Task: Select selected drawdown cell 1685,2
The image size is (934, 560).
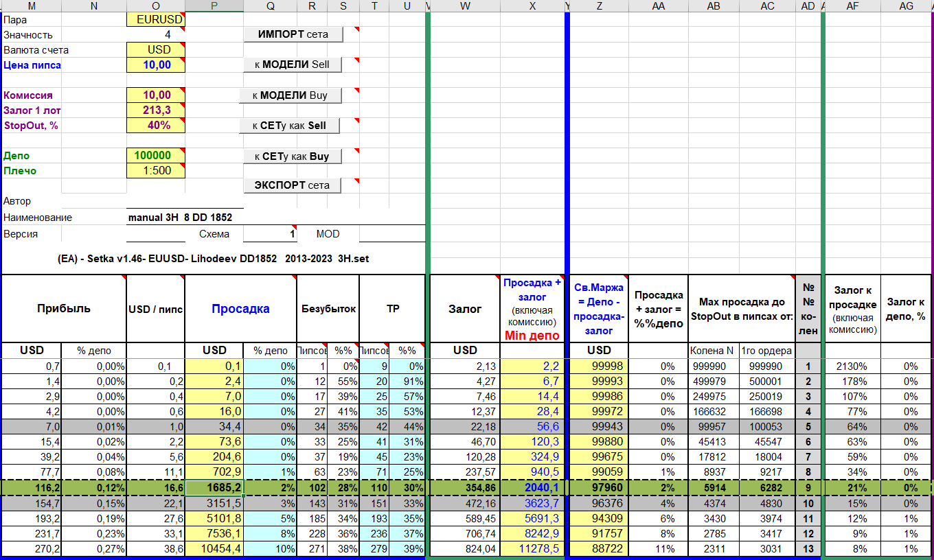Action: [x=214, y=487]
